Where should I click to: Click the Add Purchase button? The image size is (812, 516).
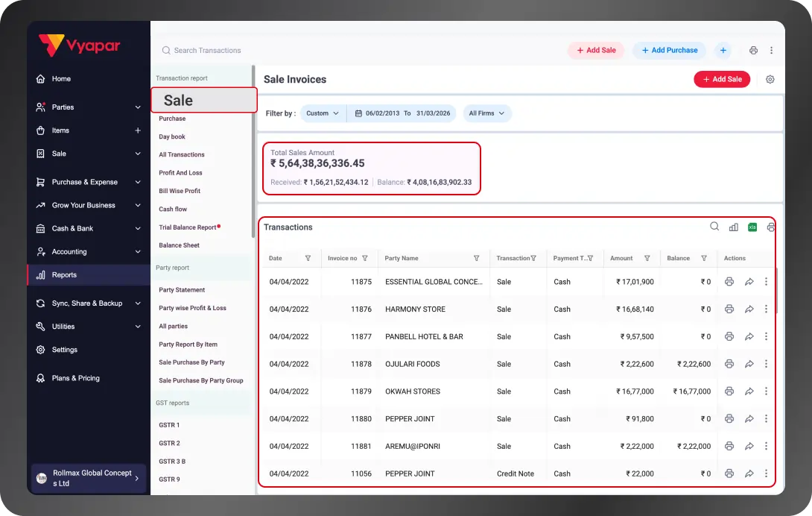point(668,50)
